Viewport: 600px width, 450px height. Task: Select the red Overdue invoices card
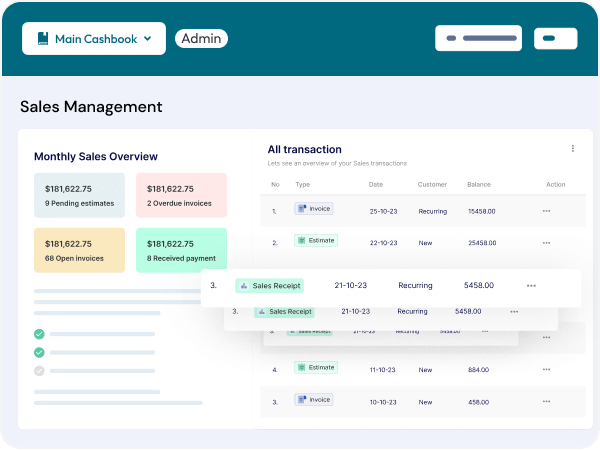181,195
